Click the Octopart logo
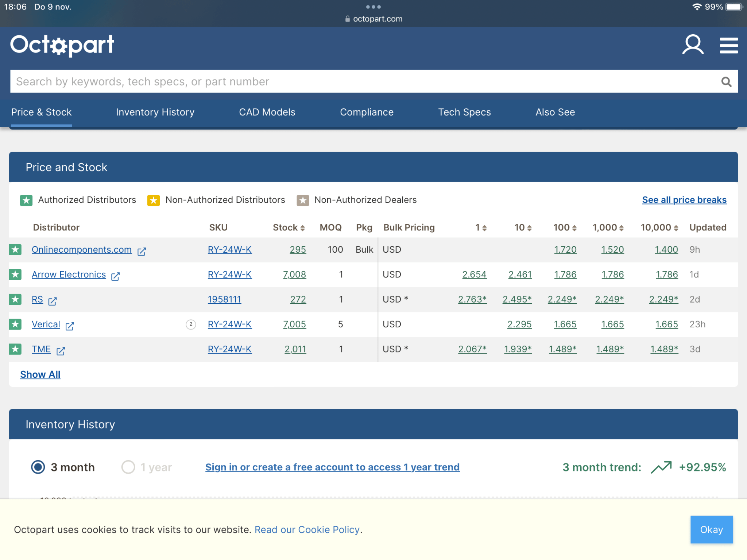This screenshot has height=560, width=747. point(62,45)
